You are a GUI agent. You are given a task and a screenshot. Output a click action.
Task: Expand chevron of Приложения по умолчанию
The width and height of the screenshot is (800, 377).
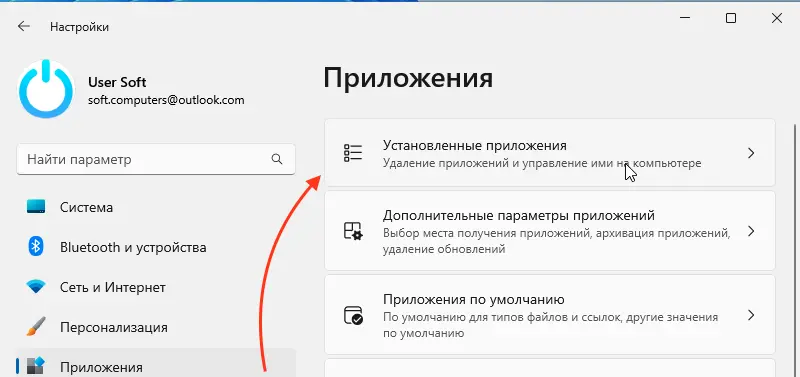point(751,315)
